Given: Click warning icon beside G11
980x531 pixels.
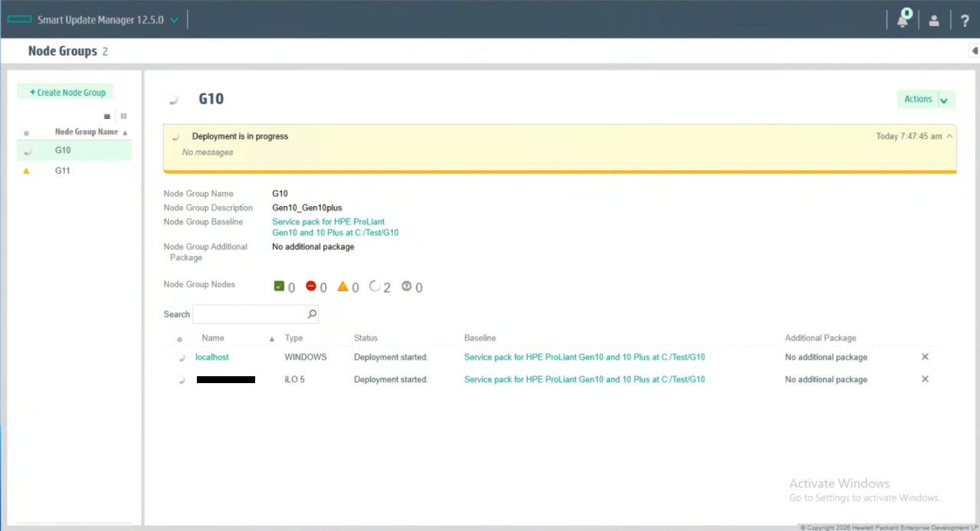Looking at the screenshot, I should coord(27,171).
